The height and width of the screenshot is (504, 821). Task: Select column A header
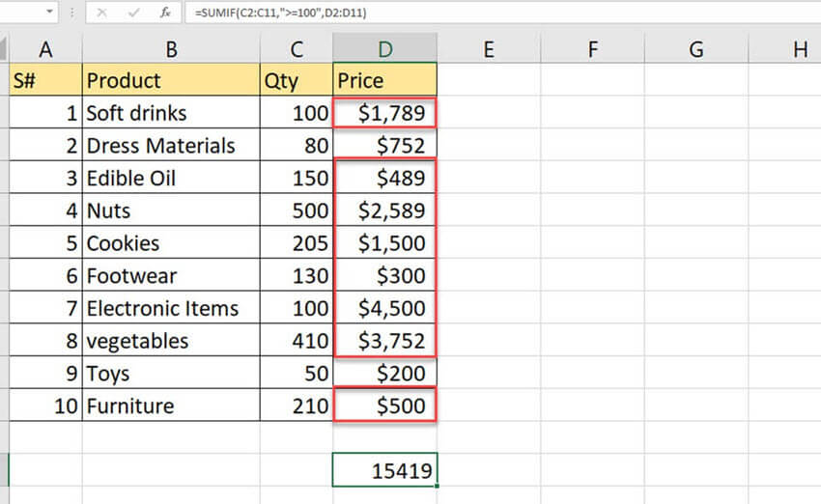click(x=45, y=49)
